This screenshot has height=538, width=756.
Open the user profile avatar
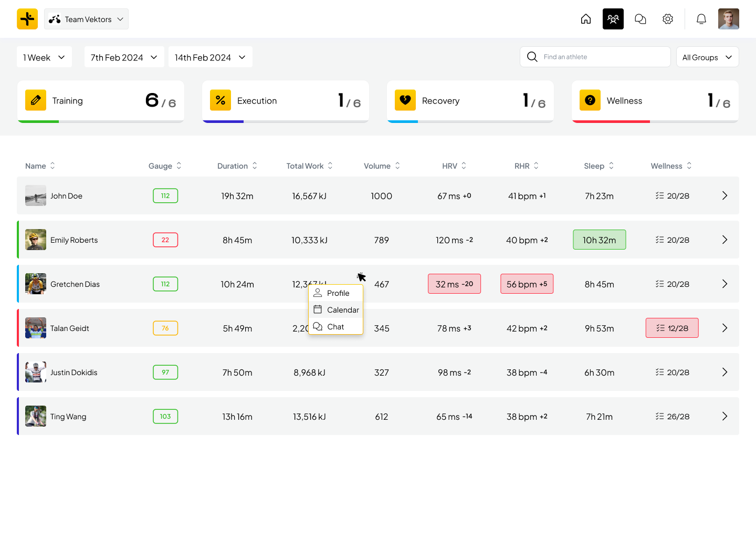click(729, 19)
